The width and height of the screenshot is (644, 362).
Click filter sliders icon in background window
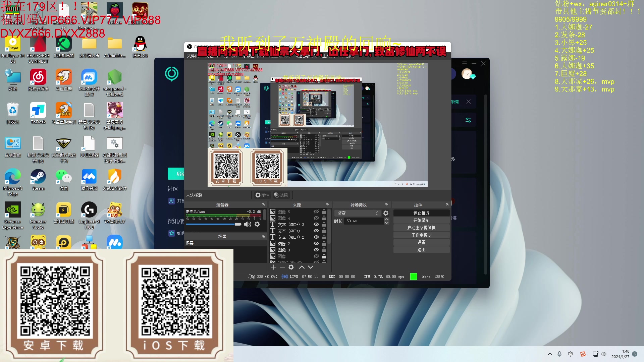(x=468, y=120)
